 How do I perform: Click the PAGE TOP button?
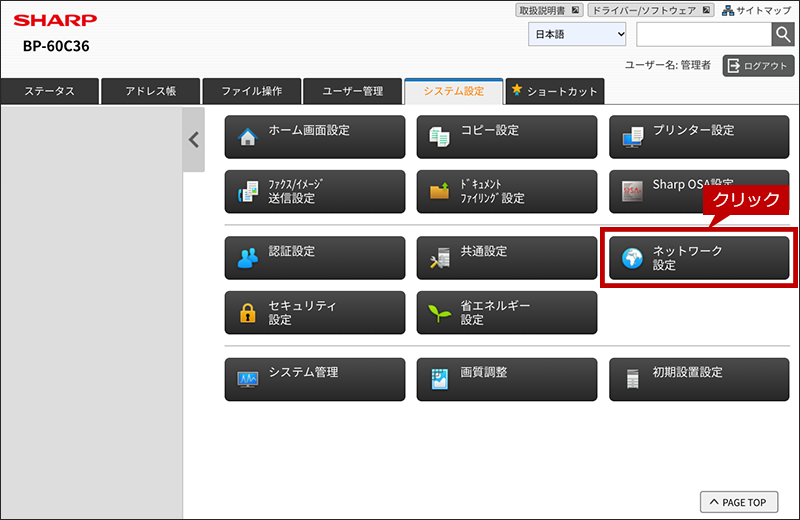pyautogui.click(x=739, y=502)
